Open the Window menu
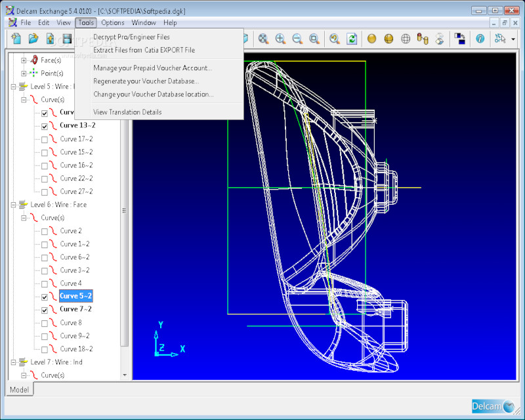Image resolution: width=525 pixels, height=420 pixels. coord(144,23)
